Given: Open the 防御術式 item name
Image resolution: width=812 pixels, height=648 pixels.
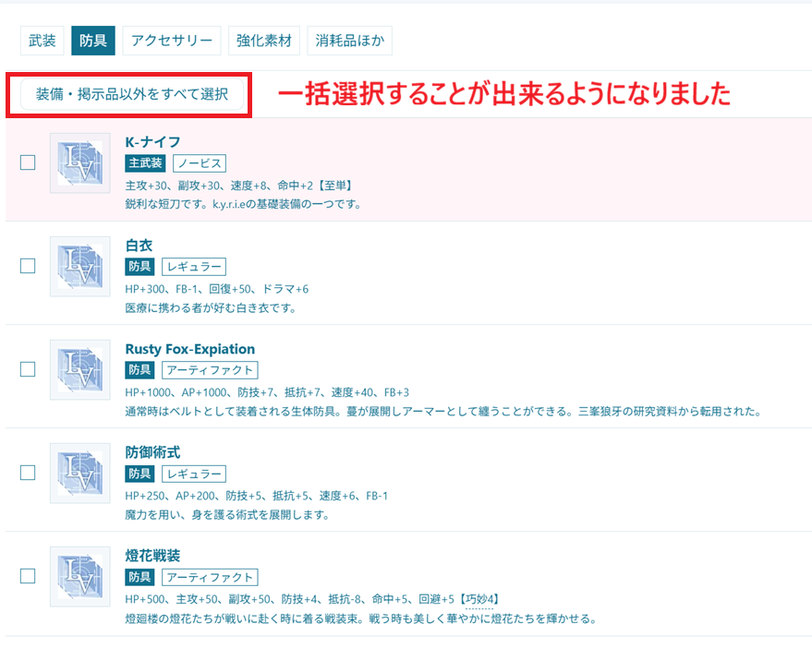Looking at the screenshot, I should 152,452.
